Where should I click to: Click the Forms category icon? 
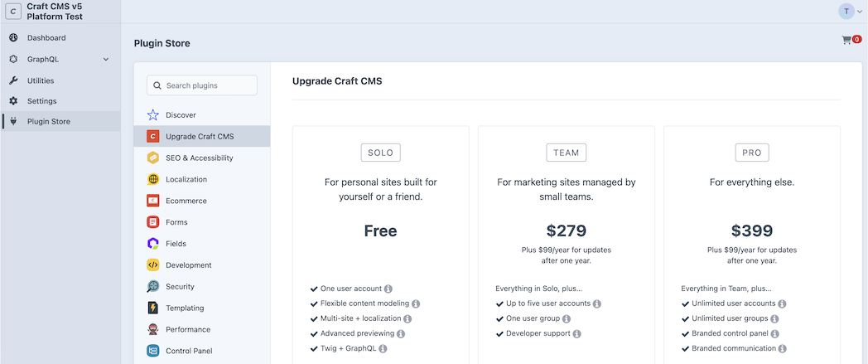tap(152, 222)
